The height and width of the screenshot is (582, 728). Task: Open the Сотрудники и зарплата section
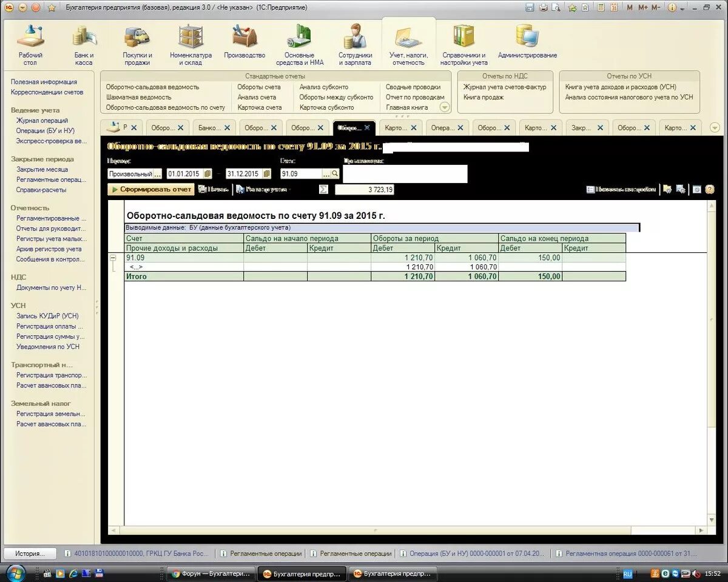tap(356, 45)
